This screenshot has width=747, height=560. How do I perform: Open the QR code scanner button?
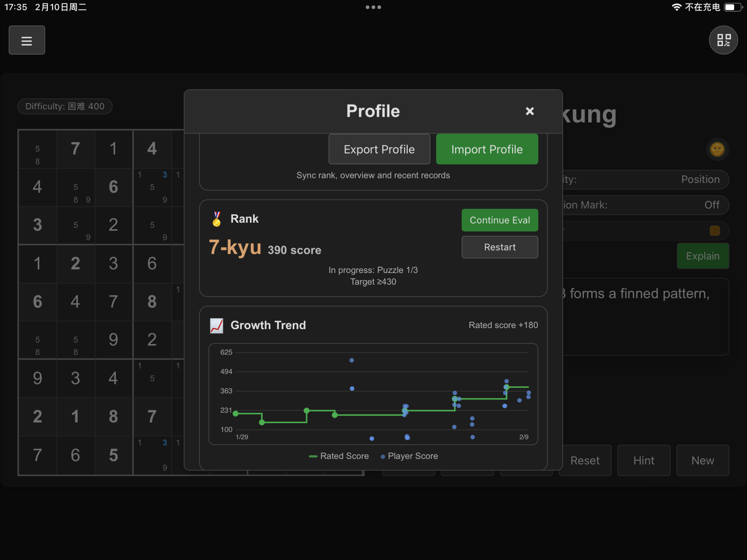723,40
